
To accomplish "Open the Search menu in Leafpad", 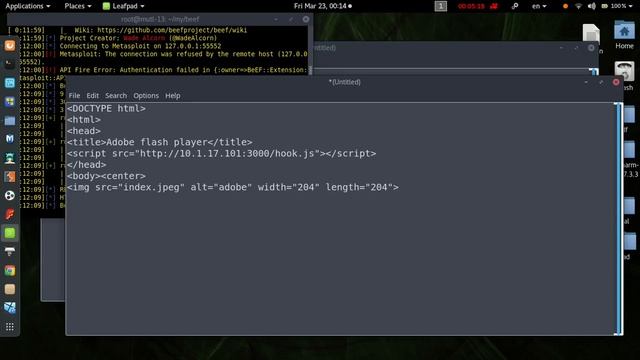I will coord(116,96).
